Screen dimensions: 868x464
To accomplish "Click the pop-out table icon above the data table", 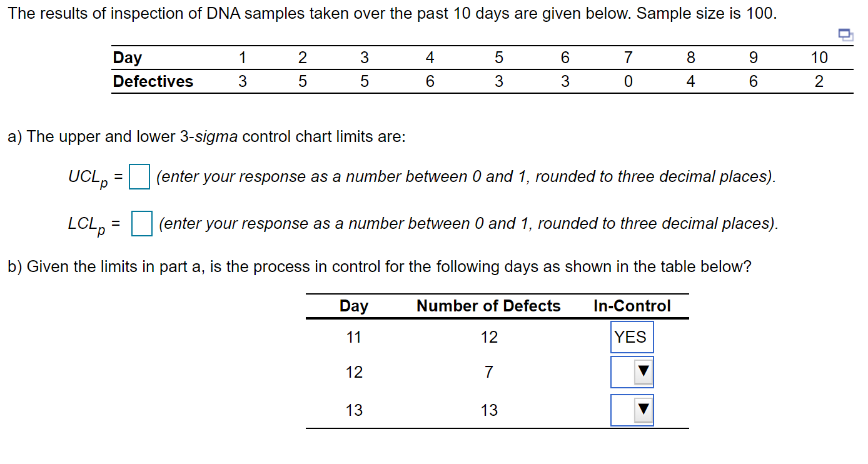I will tap(847, 36).
